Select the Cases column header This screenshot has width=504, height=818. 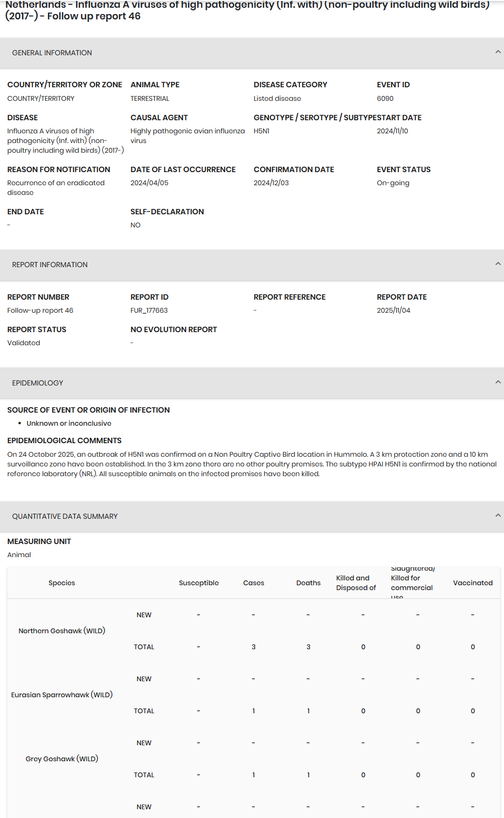tap(253, 583)
